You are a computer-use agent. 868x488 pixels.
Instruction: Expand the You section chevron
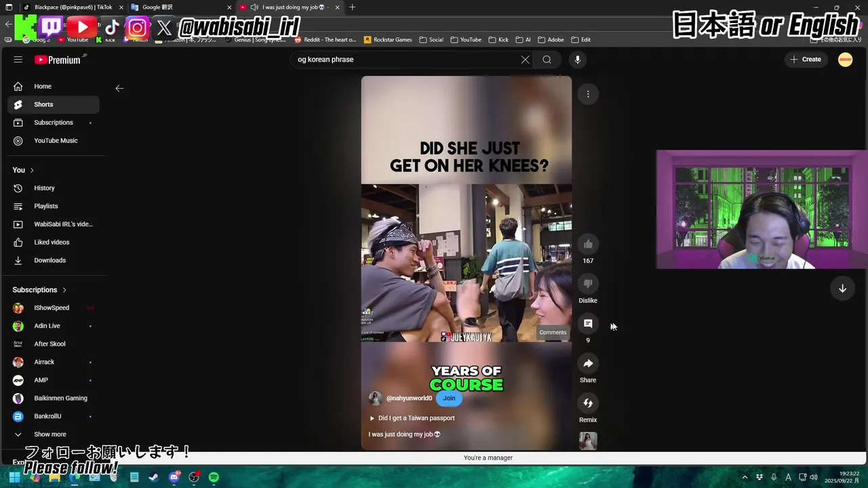31,170
